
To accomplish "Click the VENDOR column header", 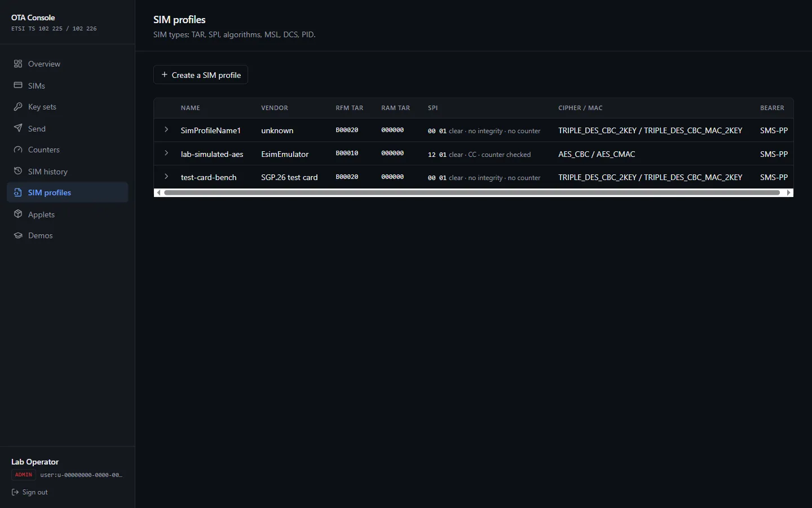I will [x=275, y=108].
